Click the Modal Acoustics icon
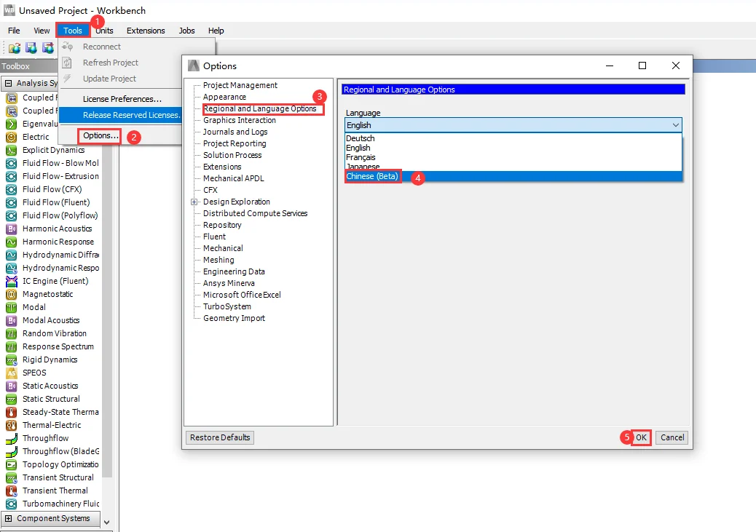The width and height of the screenshot is (756, 532). pos(11,320)
